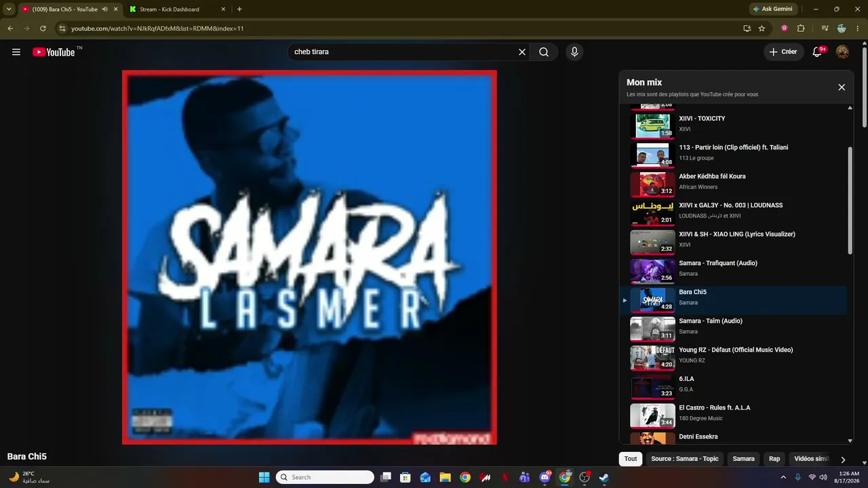Clear the search query with the X

522,52
